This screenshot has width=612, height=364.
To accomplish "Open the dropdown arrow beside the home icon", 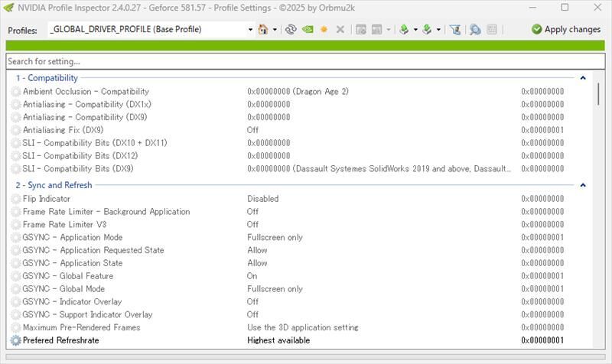I will [275, 30].
